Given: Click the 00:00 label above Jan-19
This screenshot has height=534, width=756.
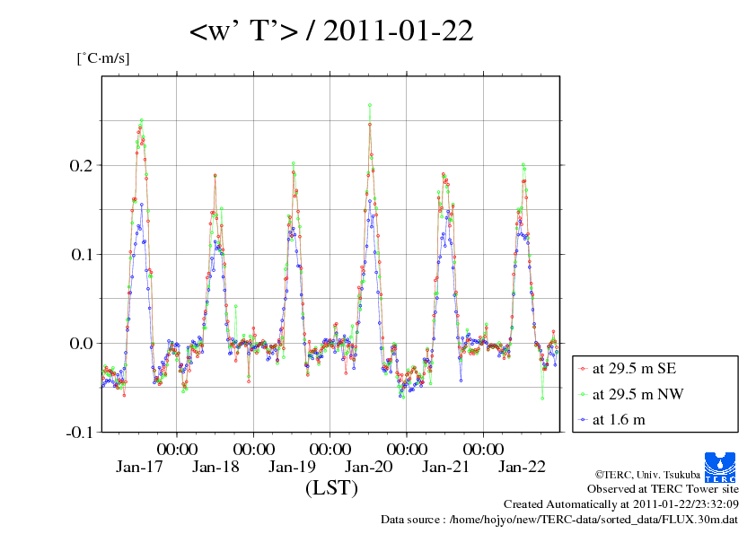Looking at the screenshot, I should pos(330,449).
